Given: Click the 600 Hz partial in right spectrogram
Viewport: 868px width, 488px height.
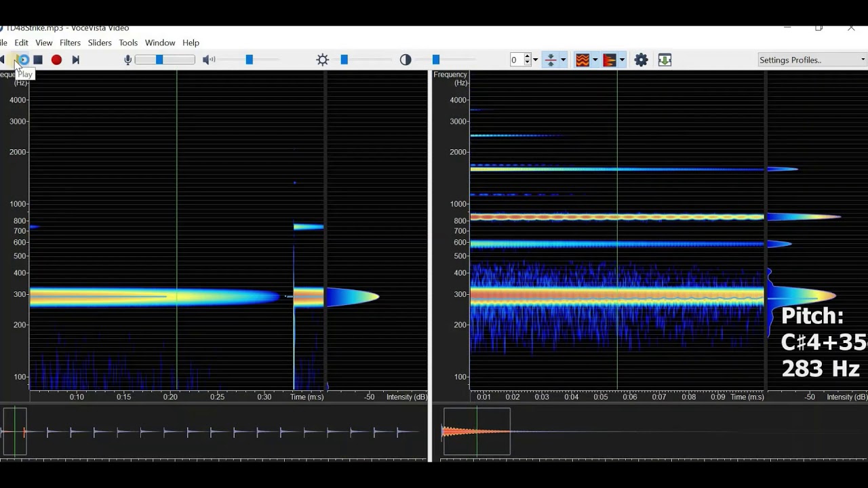Looking at the screenshot, I should coord(617,244).
